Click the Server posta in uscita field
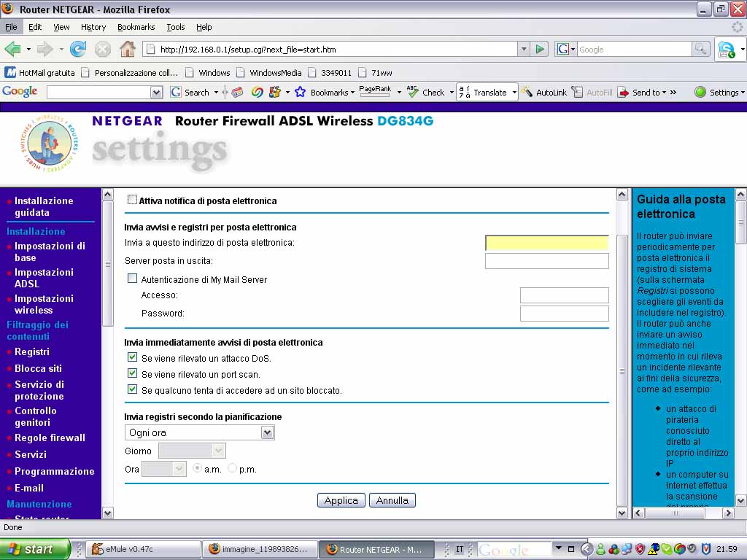Screen dimensions: 747x560 (547, 261)
